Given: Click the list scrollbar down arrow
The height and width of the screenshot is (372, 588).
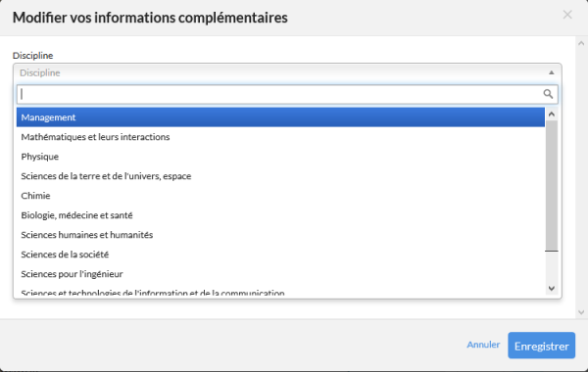Looking at the screenshot, I should coord(551,288).
